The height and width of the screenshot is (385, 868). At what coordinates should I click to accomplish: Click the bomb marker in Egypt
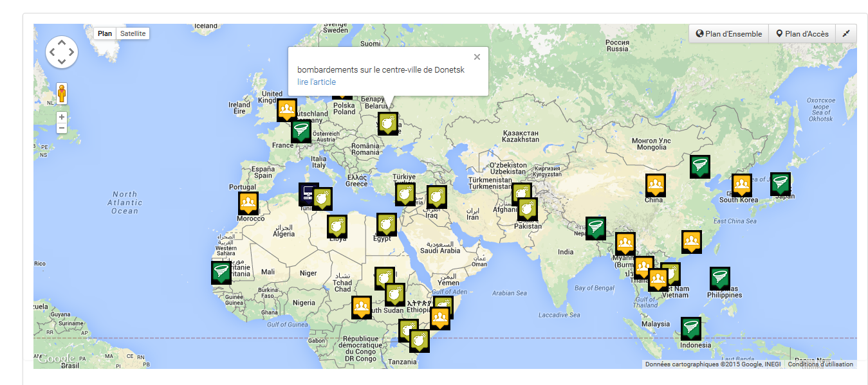pyautogui.click(x=386, y=224)
